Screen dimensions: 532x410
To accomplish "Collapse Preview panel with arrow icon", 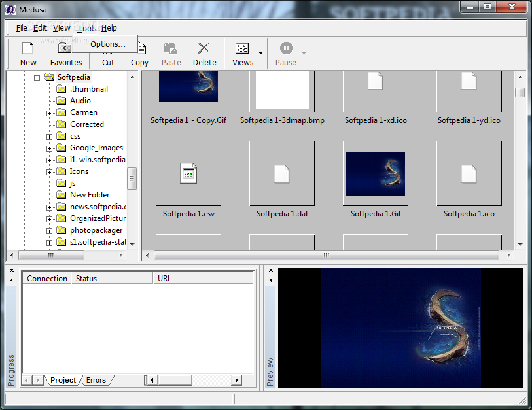I will [271, 280].
